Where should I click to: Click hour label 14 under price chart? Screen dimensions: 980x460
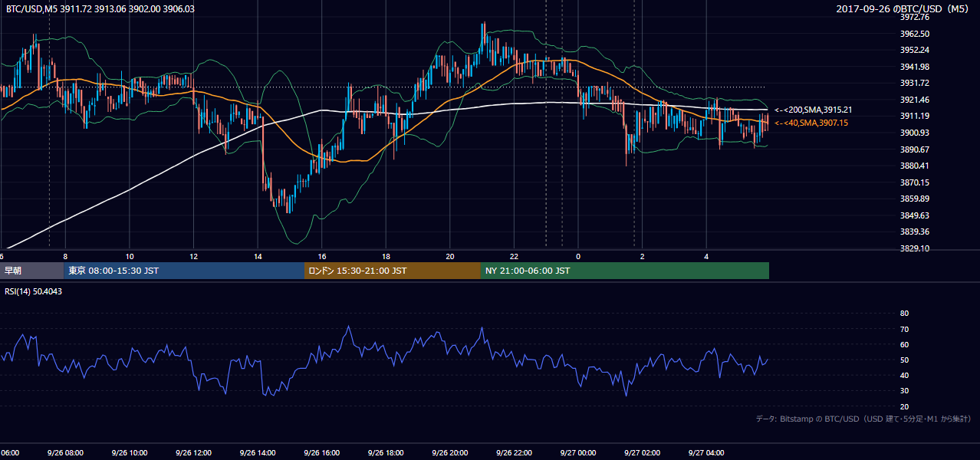[x=258, y=256]
